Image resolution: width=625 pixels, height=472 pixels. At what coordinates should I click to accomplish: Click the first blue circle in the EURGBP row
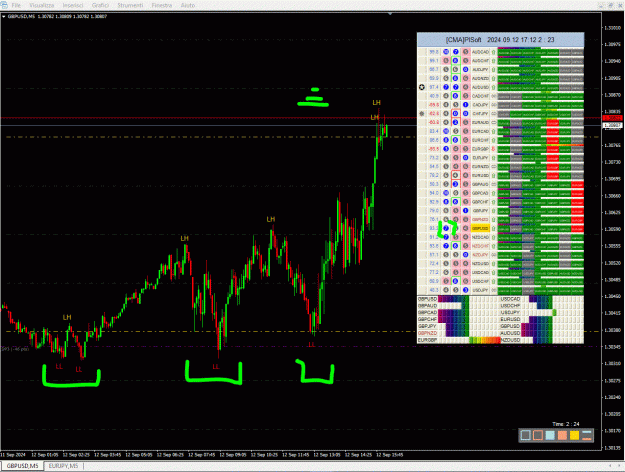coord(446,149)
